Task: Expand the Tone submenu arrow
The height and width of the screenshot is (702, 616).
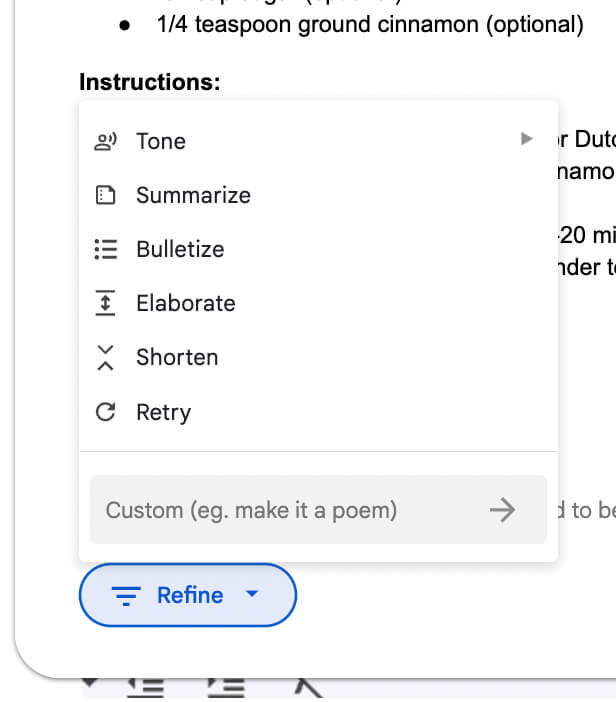Action: 527,140
